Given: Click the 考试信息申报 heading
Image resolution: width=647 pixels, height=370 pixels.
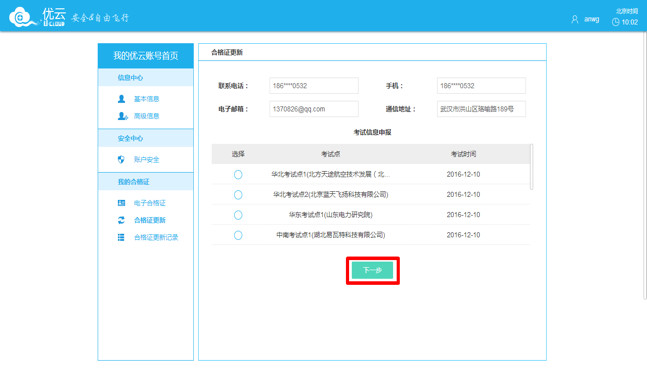Looking at the screenshot, I should [372, 132].
